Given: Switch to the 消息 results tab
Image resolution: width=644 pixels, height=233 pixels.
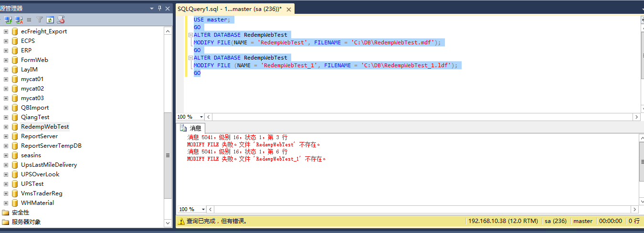Looking at the screenshot, I should coord(191,128).
